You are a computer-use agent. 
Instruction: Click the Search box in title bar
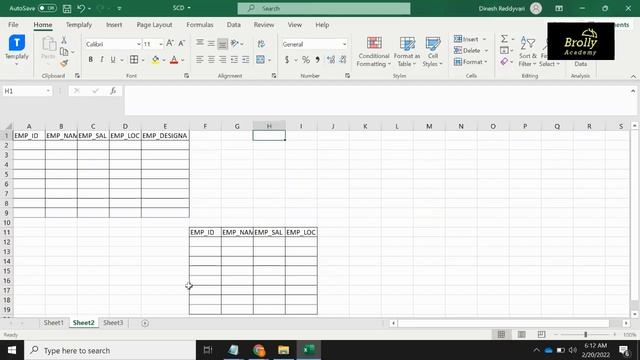[324, 8]
